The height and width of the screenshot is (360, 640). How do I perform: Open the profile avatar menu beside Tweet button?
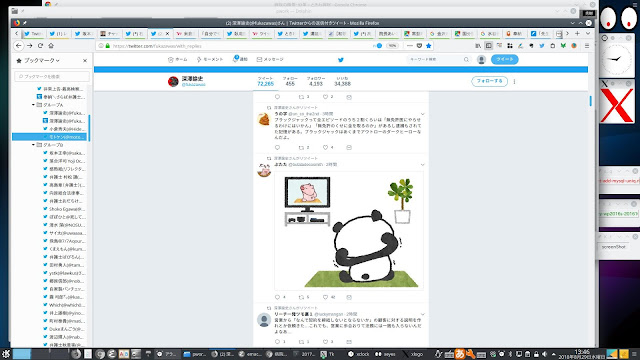[481, 60]
